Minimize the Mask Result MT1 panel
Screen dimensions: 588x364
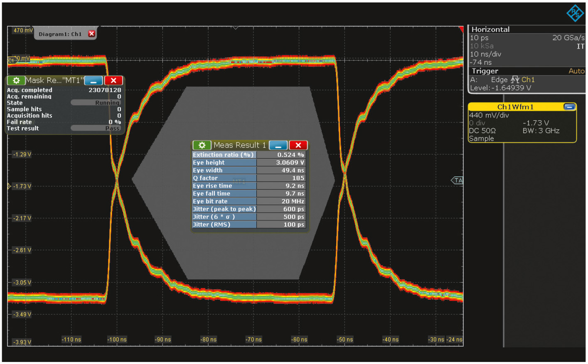coord(93,81)
